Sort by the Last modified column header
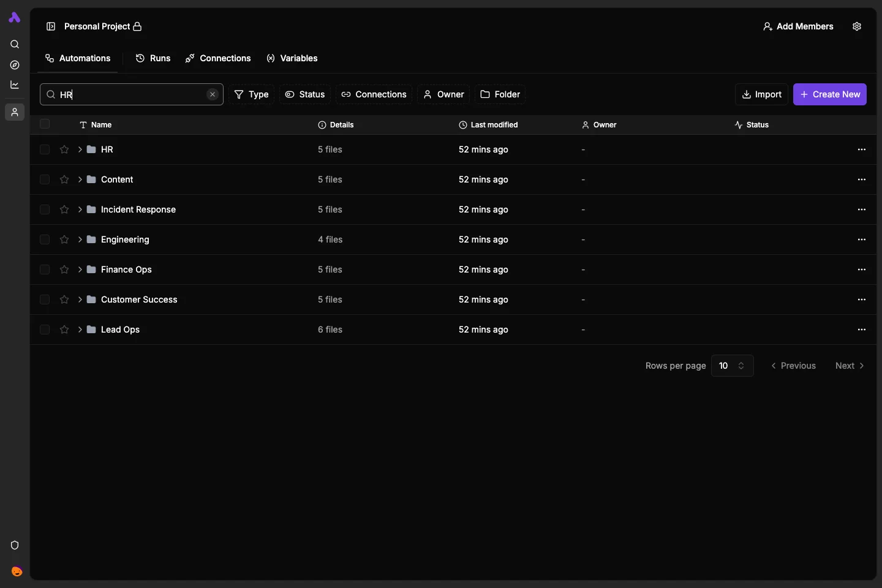 click(x=488, y=124)
